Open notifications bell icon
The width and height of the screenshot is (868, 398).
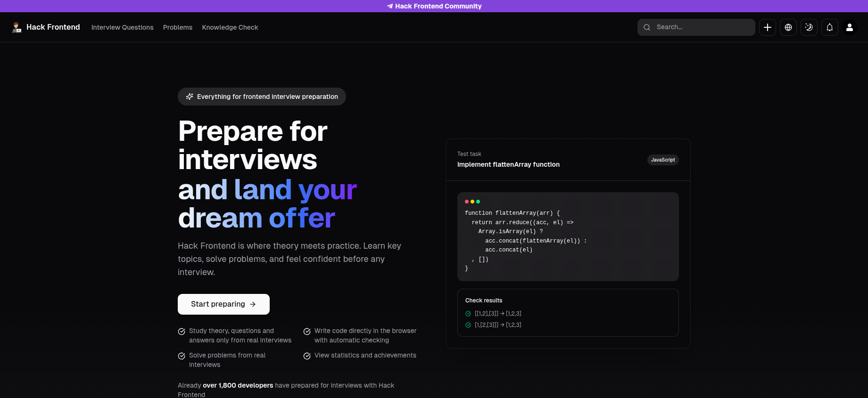point(830,27)
